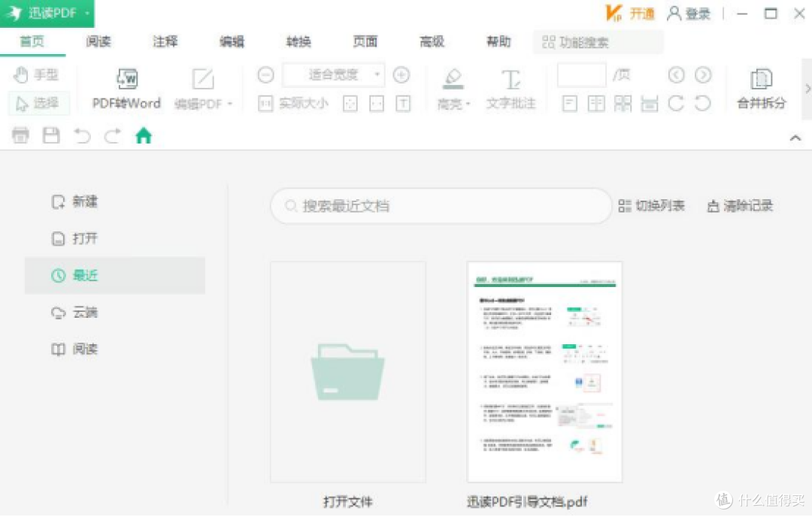This screenshot has width=812, height=517.
Task: Click the green home icon
Action: pyautogui.click(x=144, y=135)
